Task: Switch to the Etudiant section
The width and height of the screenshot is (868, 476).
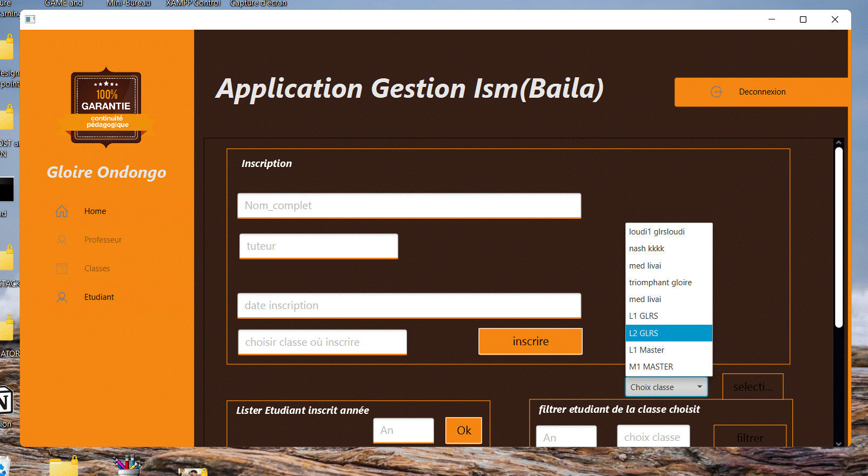Action: click(99, 297)
